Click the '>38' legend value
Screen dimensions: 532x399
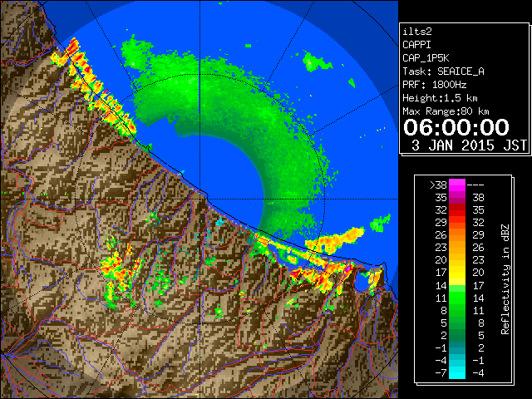click(438, 185)
